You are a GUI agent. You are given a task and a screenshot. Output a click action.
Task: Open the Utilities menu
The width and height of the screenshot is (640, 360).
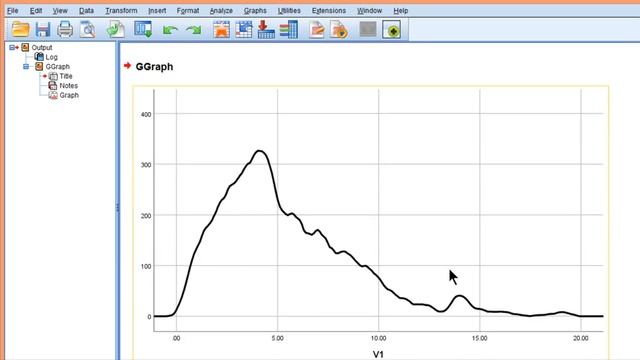click(x=289, y=11)
